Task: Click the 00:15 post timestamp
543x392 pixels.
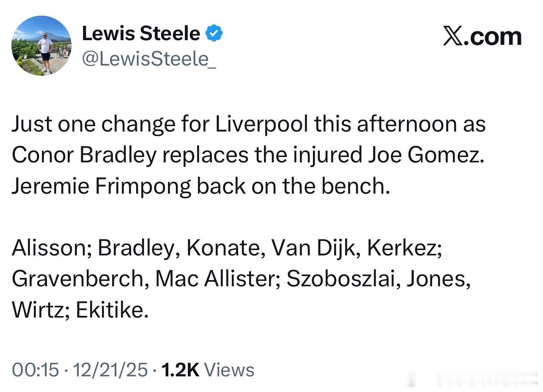Action: 36,370
